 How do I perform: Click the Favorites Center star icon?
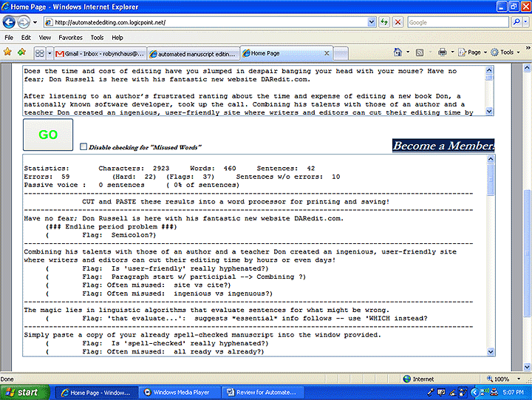(7, 52)
